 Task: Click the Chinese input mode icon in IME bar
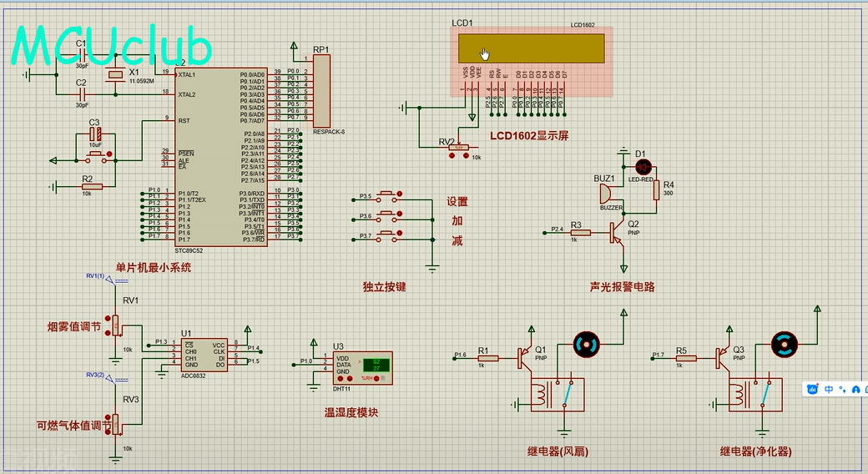coord(829,389)
